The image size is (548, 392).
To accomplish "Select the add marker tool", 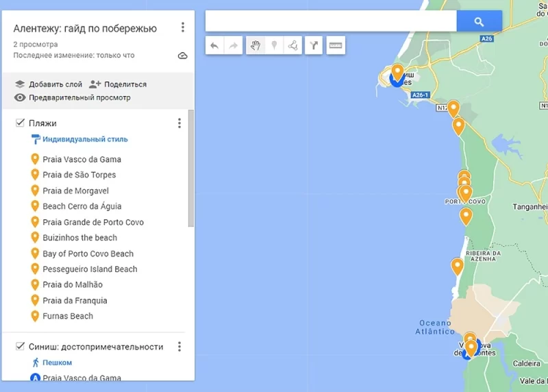I will [x=274, y=46].
